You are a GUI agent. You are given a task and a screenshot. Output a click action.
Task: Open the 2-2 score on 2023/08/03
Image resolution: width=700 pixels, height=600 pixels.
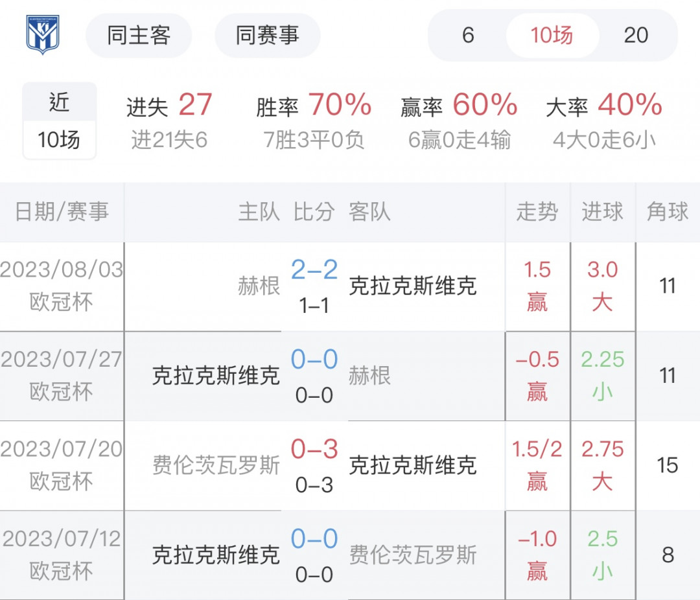coord(314,270)
